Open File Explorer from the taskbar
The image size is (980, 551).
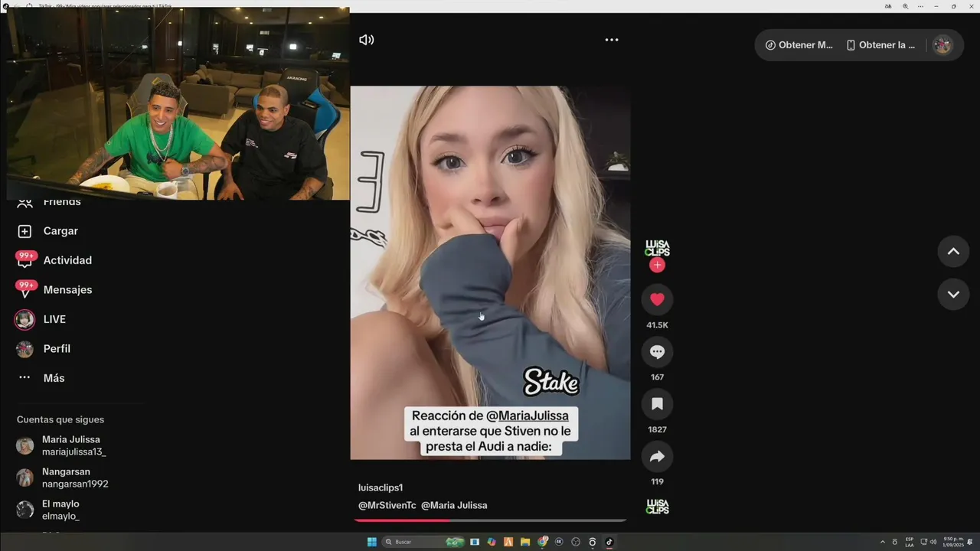(x=525, y=542)
